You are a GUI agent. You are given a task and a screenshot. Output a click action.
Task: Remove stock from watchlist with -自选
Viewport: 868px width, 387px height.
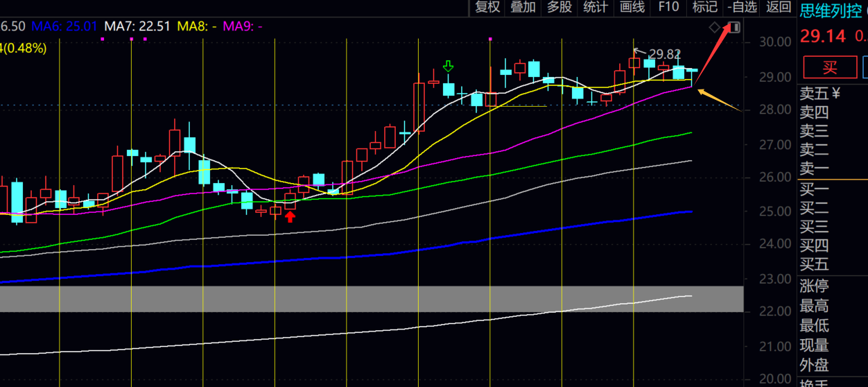(x=742, y=8)
